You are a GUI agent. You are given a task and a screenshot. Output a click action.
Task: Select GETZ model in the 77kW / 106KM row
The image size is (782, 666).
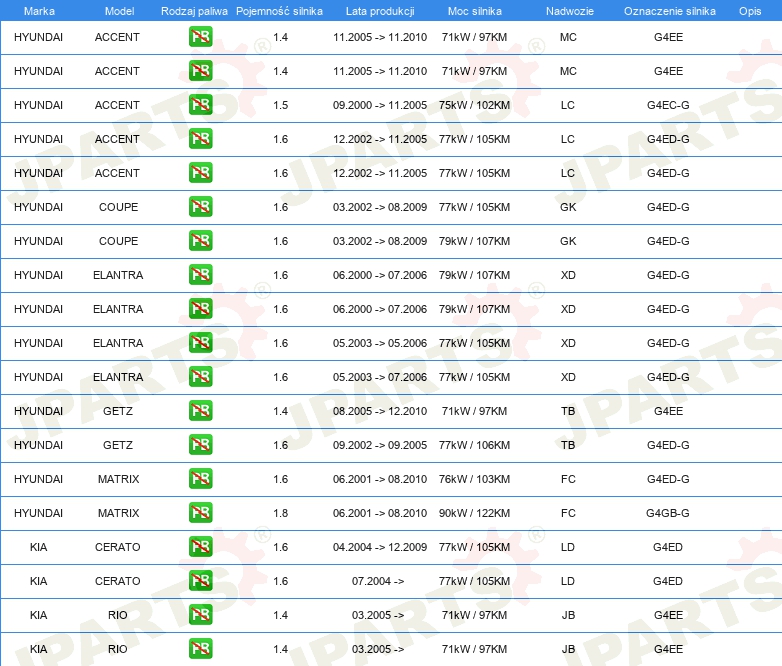pos(118,445)
